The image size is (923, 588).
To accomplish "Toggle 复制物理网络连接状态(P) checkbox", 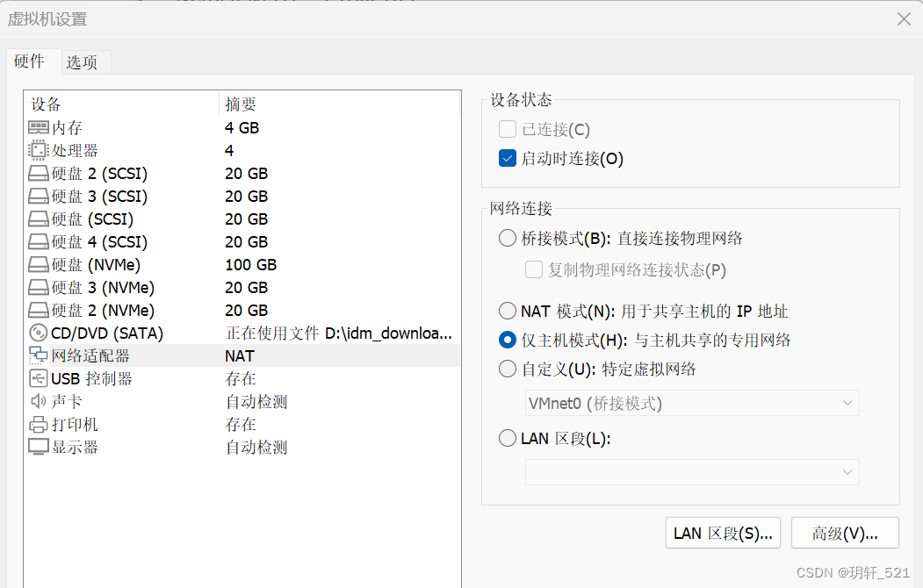I will (x=534, y=270).
